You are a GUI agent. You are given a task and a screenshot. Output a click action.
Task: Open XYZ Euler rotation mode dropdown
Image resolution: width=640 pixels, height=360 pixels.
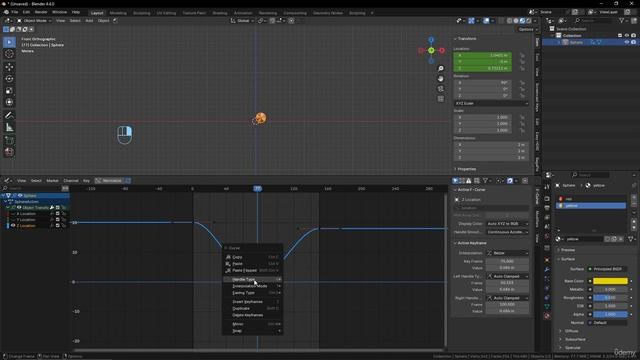pos(491,103)
